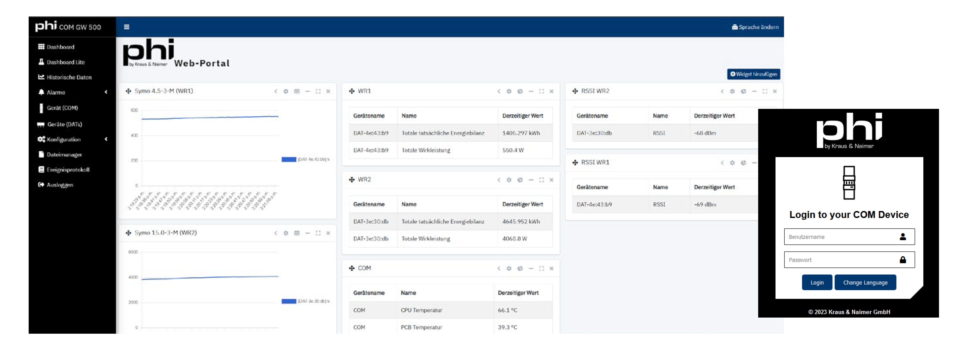Click the Geräte (DATs) sidebar icon

41,124
